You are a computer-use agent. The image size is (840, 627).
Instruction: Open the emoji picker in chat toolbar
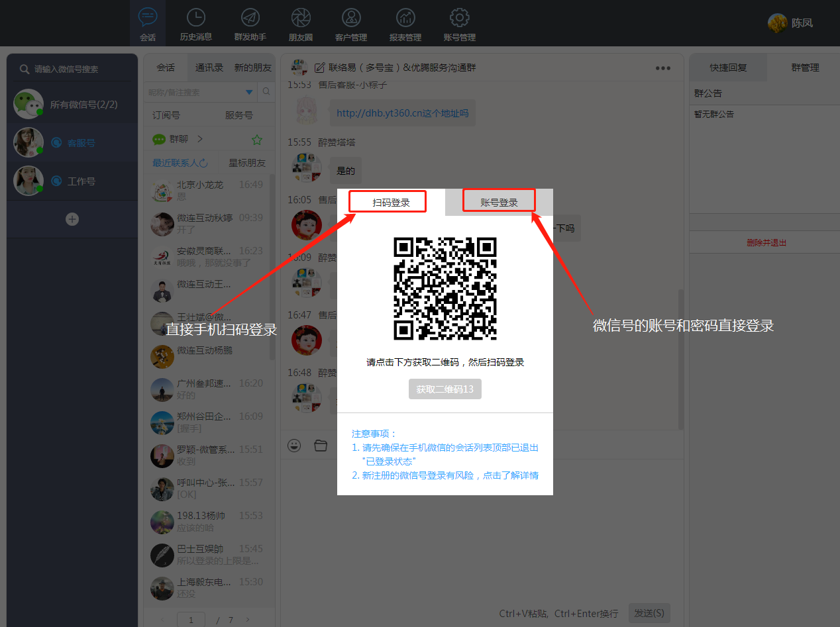[x=294, y=446]
